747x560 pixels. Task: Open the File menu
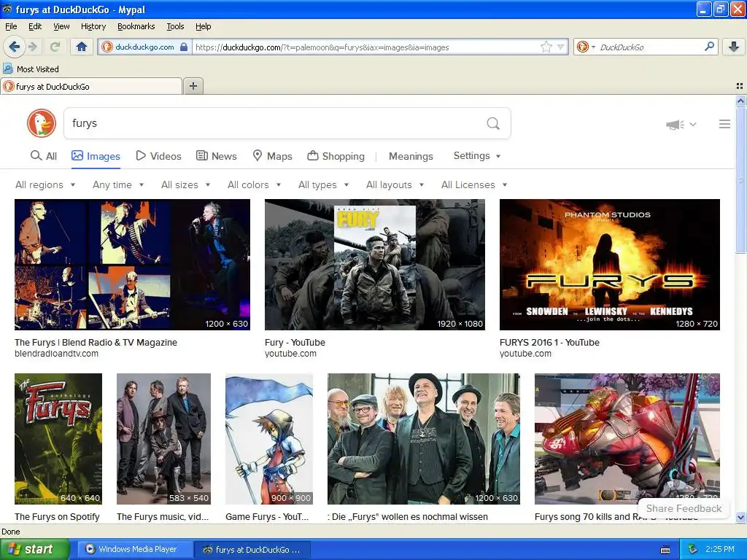coord(11,26)
